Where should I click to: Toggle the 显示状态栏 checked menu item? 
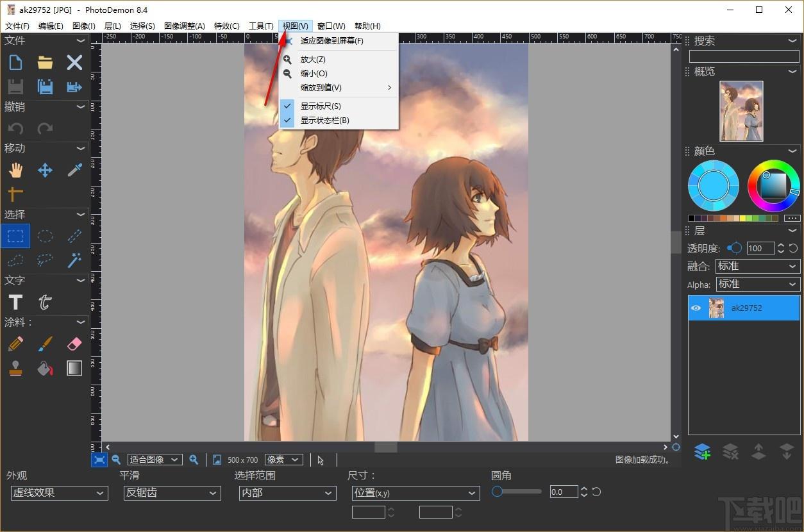(x=339, y=120)
